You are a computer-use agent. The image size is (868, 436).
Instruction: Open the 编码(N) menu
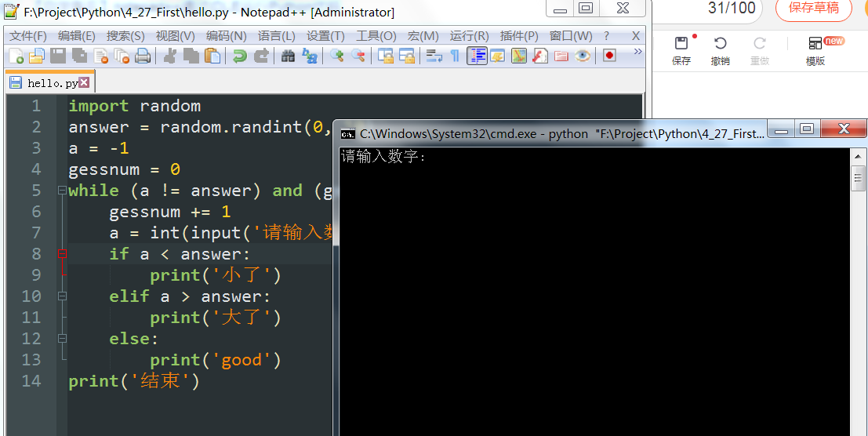(227, 37)
